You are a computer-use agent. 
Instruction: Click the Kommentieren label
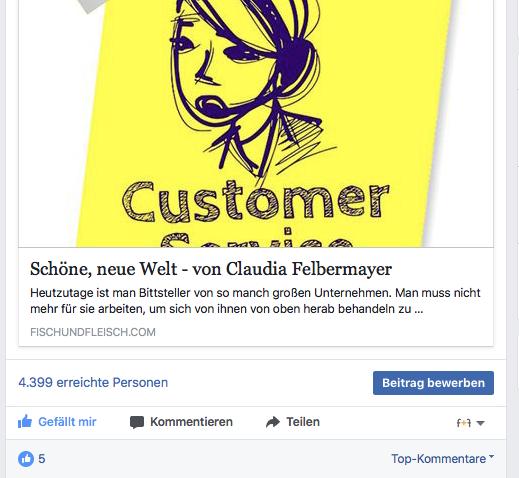coord(191,422)
